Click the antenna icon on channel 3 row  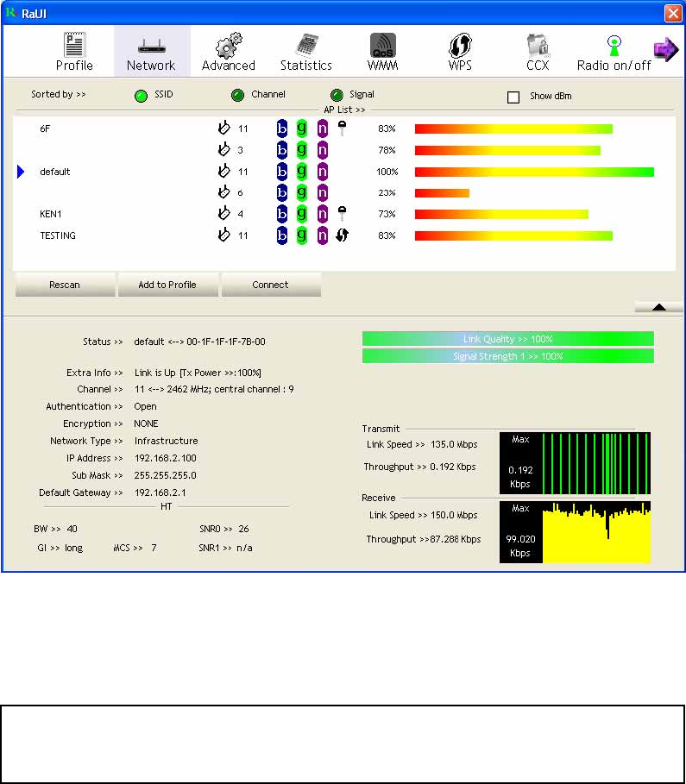[x=224, y=149]
